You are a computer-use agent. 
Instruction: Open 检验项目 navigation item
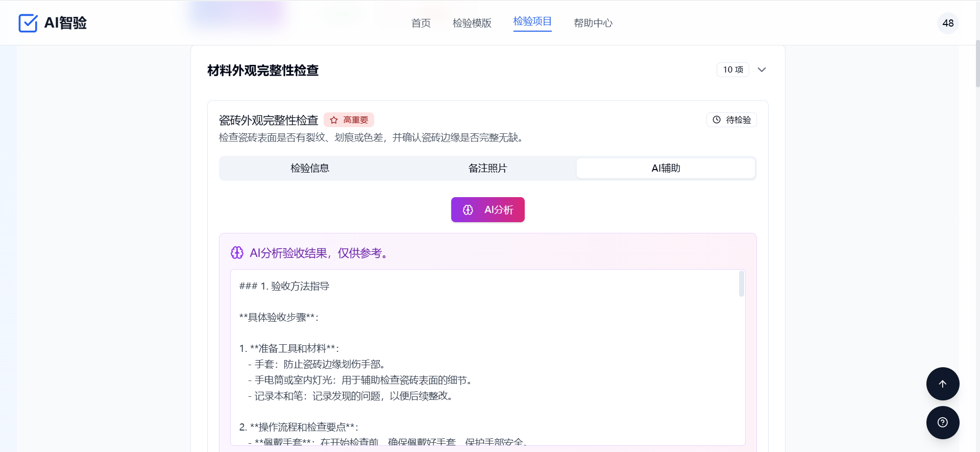click(x=532, y=21)
